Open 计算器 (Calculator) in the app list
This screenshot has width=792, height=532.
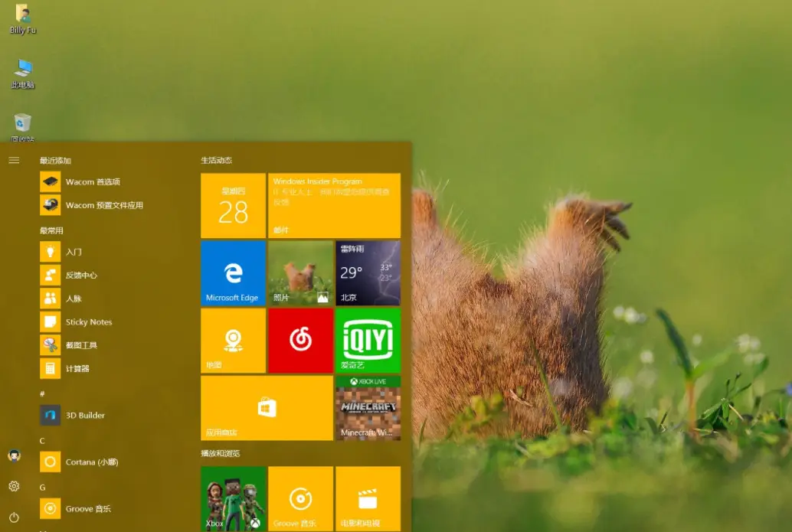tap(77, 369)
